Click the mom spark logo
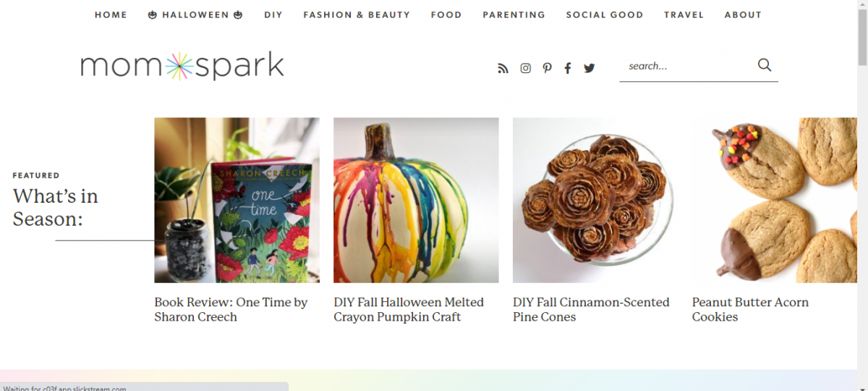 [x=182, y=66]
